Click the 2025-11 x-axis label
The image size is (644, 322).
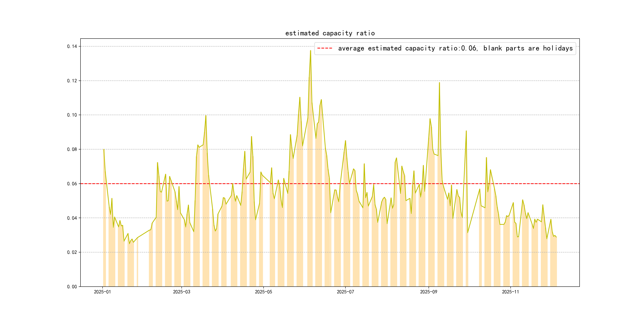pos(510,292)
